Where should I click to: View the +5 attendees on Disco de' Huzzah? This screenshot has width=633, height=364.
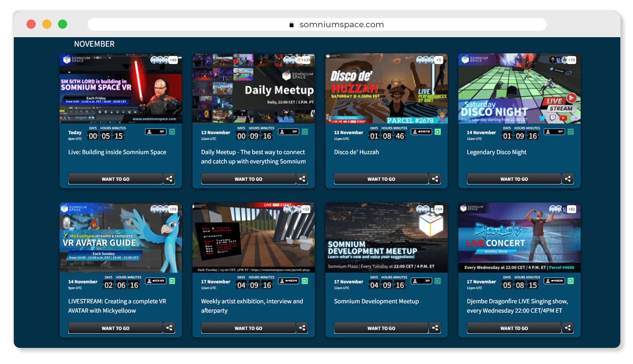tap(439, 60)
